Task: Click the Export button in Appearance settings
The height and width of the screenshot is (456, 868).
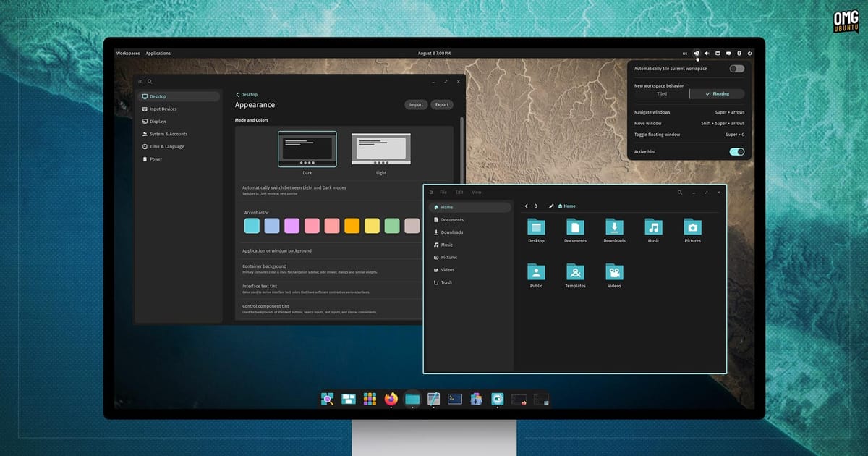Action: [441, 104]
